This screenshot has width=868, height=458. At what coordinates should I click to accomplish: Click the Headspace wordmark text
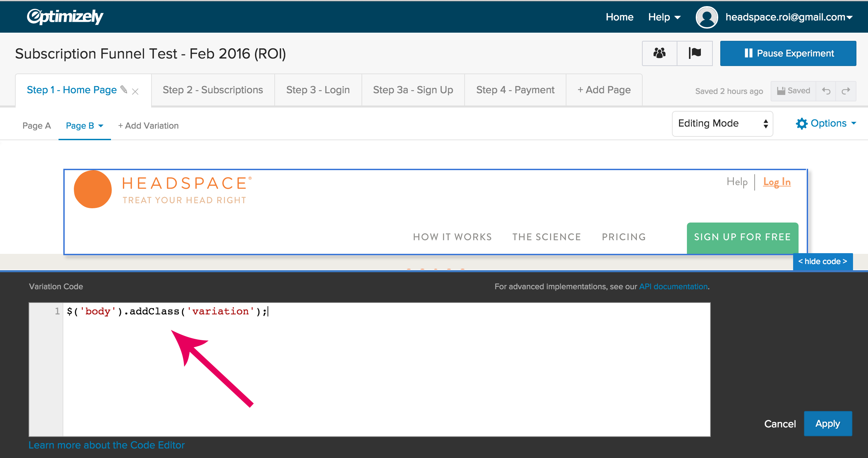pos(187,183)
